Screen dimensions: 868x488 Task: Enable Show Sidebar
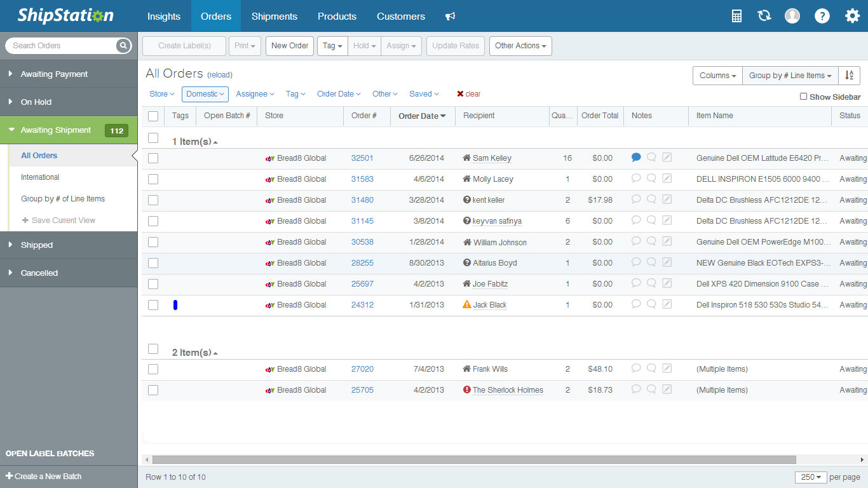804,97
